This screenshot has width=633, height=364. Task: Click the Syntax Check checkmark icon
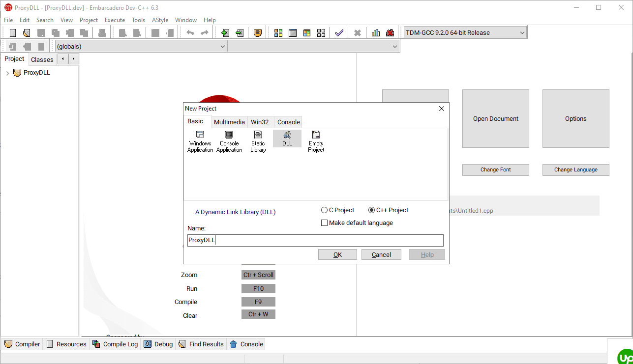pos(339,33)
